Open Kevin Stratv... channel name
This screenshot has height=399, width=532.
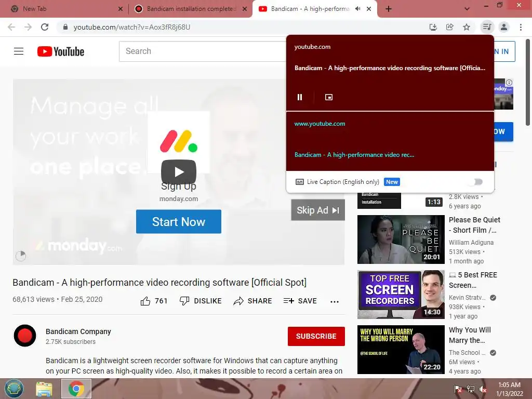467,298
